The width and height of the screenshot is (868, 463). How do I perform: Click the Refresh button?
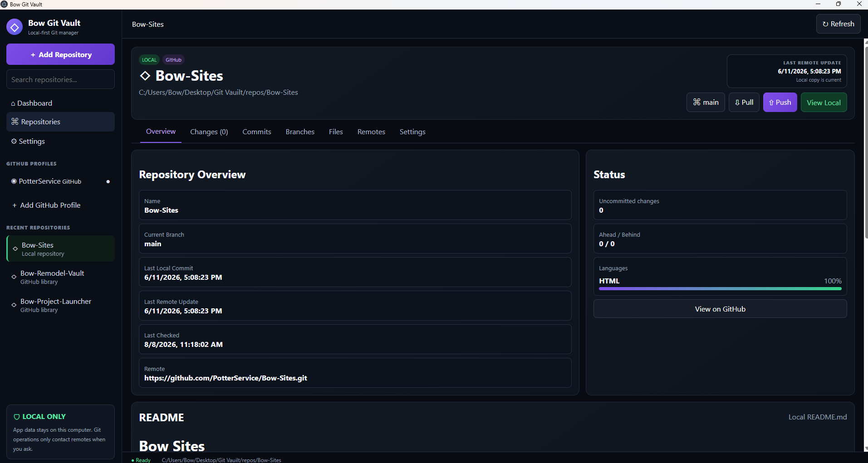(x=838, y=24)
